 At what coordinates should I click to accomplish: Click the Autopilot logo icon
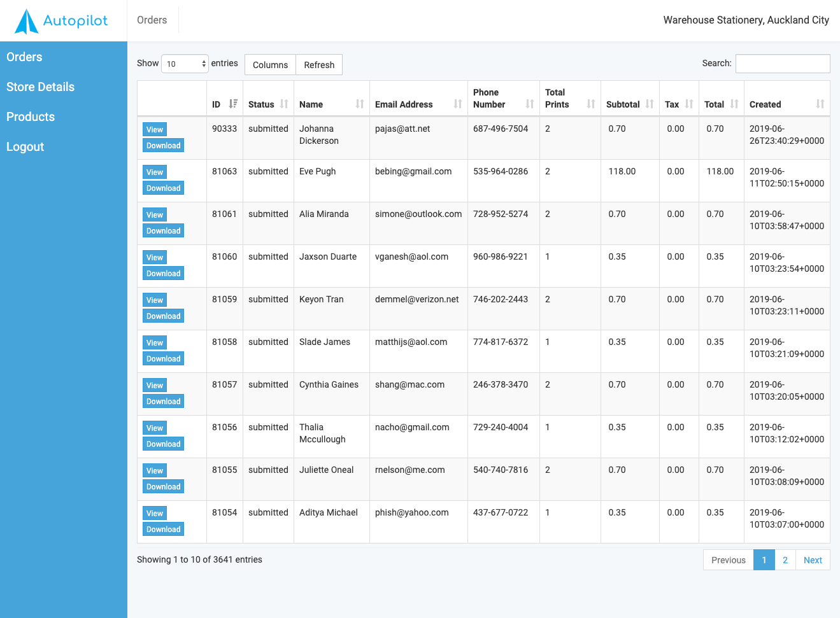[27, 21]
